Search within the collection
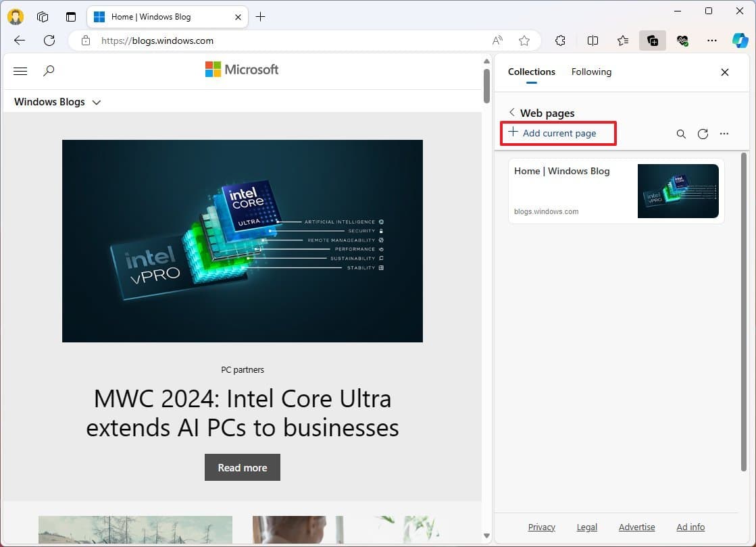Screen dimensions: 756x547 [681, 134]
